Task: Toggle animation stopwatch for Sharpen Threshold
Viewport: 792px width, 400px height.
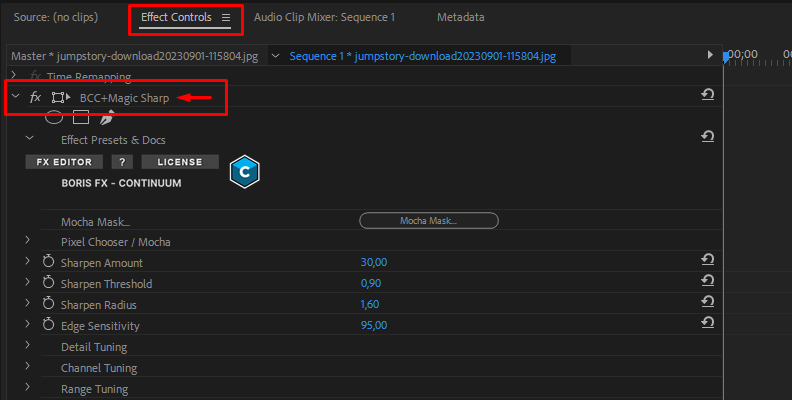Action: pos(48,282)
